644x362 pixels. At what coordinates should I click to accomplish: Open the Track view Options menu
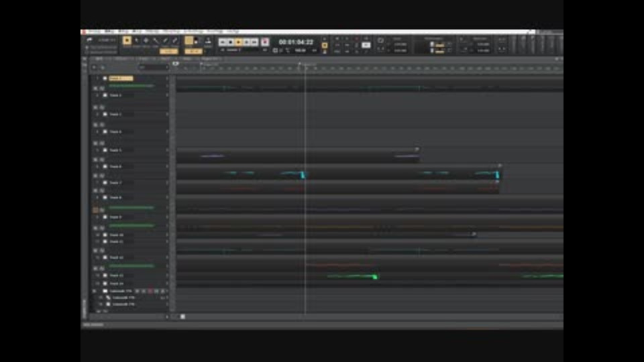click(x=121, y=59)
